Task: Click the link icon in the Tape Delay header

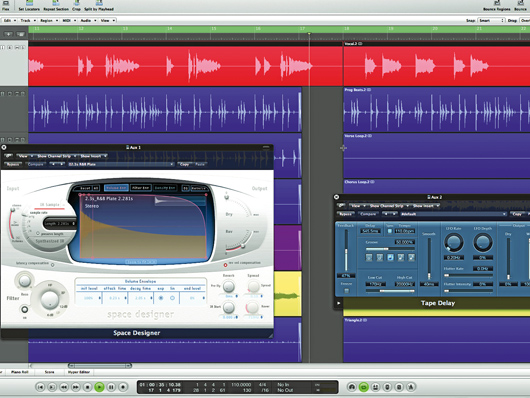Action: point(341,206)
